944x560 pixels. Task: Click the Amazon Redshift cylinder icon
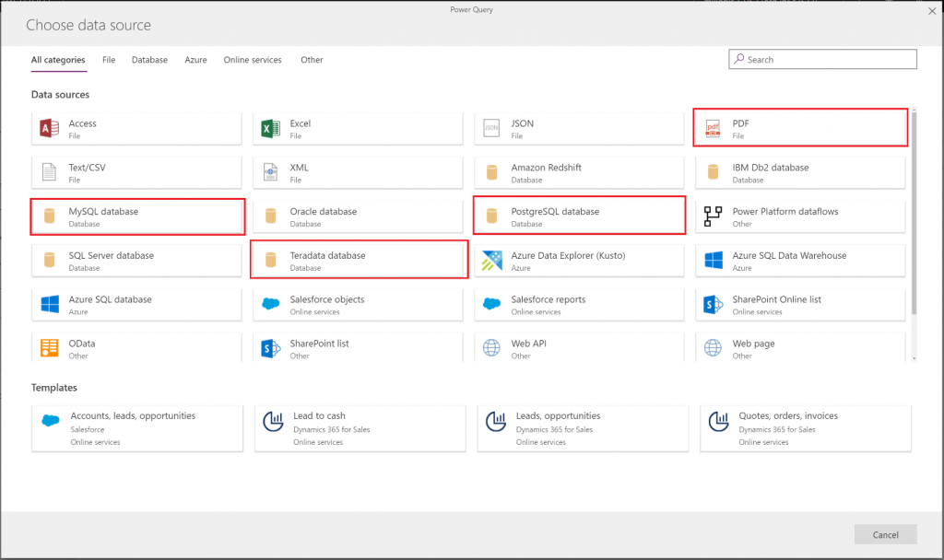pos(492,172)
